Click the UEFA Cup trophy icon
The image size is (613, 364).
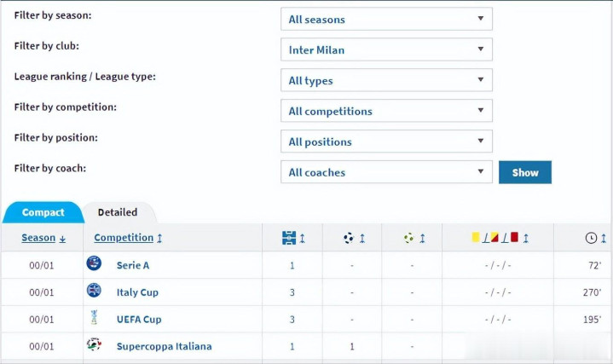94,319
